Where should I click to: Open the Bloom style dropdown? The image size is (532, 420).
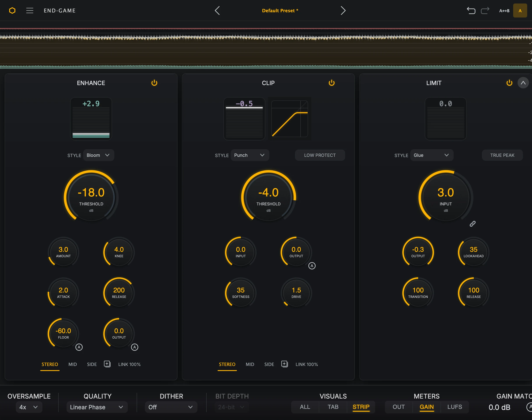coord(99,155)
